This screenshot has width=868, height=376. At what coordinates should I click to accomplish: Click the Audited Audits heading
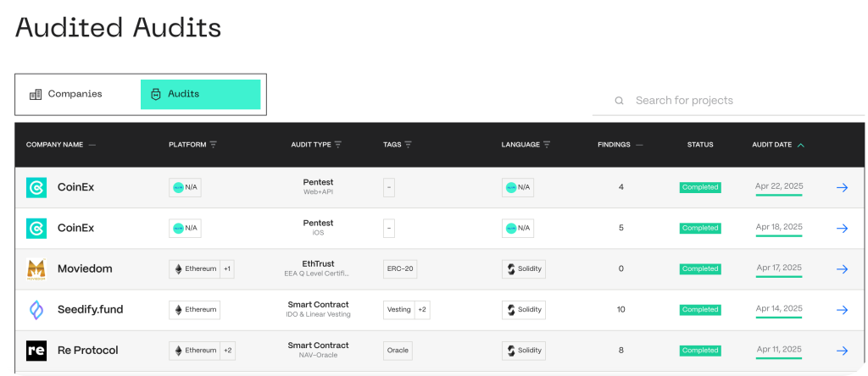click(119, 28)
